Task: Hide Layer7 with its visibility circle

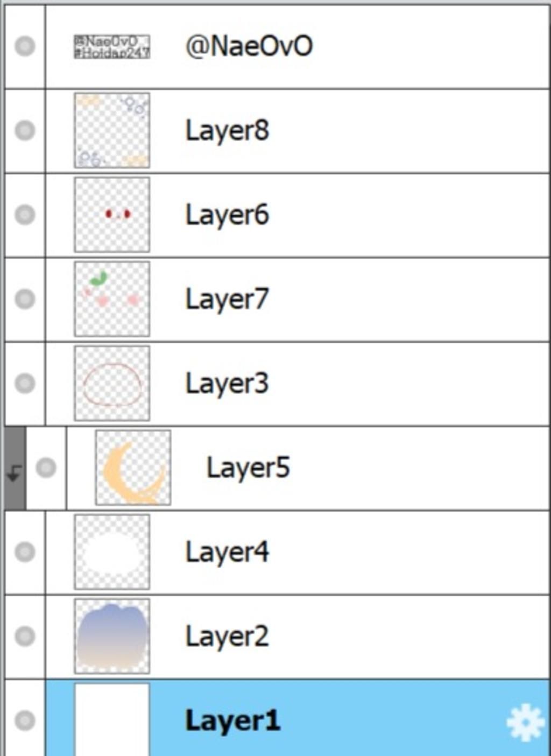Action: click(25, 299)
